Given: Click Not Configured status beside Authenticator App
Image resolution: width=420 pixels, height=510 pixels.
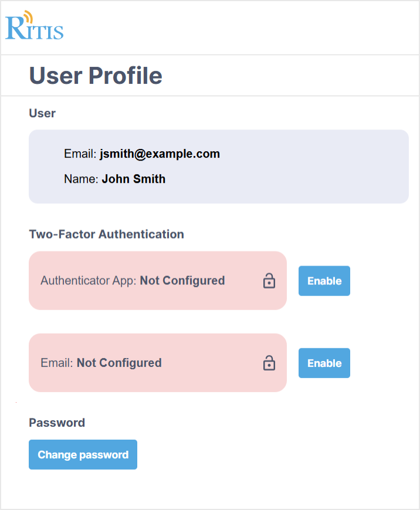Looking at the screenshot, I should 182,281.
